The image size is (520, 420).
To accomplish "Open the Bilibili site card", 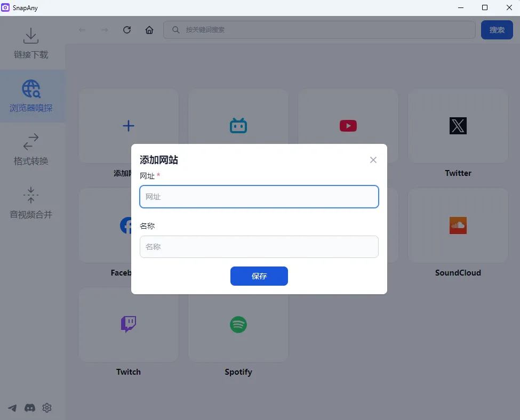I will coord(238,125).
